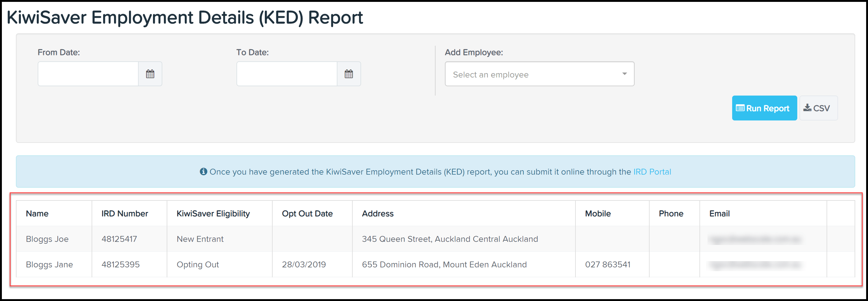Click inside the To Date input field

pos(287,73)
